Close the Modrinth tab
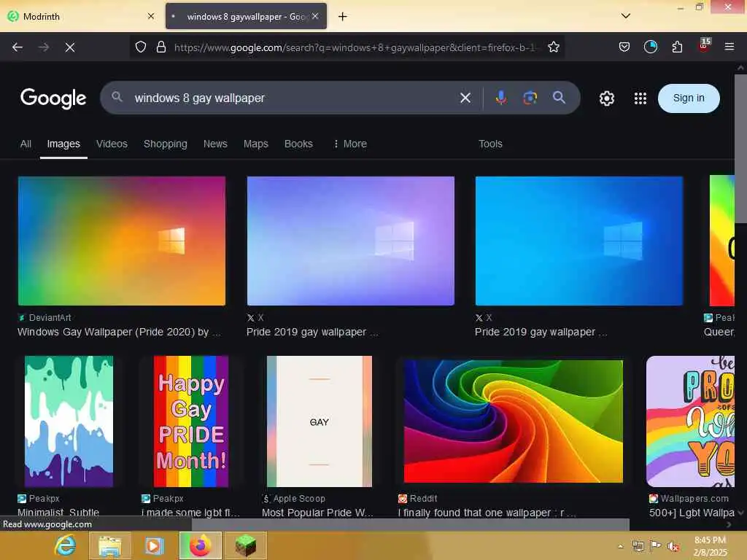 tap(151, 16)
